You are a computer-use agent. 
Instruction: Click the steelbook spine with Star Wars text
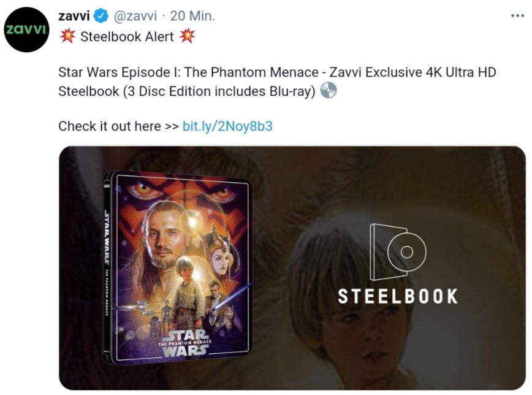[107, 267]
